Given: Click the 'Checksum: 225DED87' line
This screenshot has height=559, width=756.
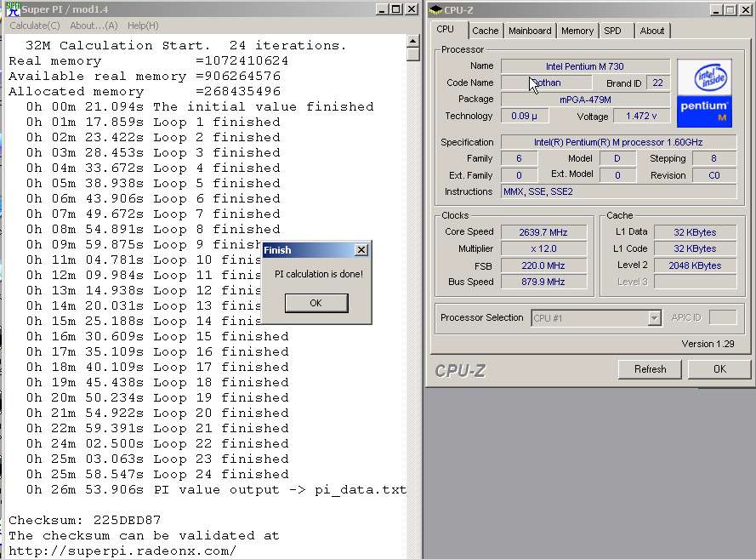Looking at the screenshot, I should (84, 520).
